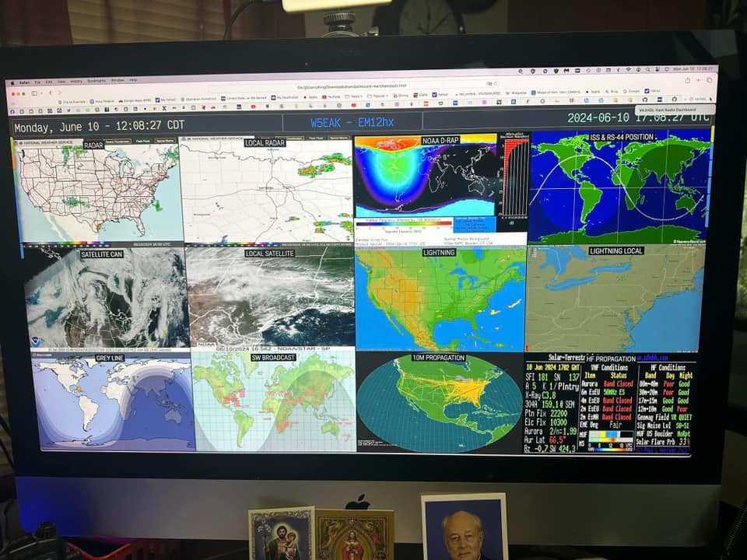Click the W5EAK - EM12hx callsign header
Image resolution: width=747 pixels, height=560 pixels.
(x=352, y=123)
